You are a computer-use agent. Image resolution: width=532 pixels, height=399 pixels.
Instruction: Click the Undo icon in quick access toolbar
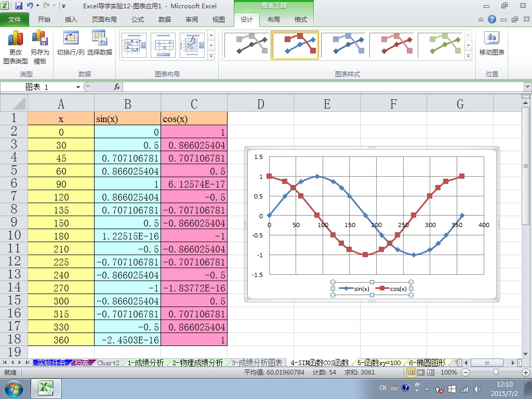pyautogui.click(x=30, y=6)
